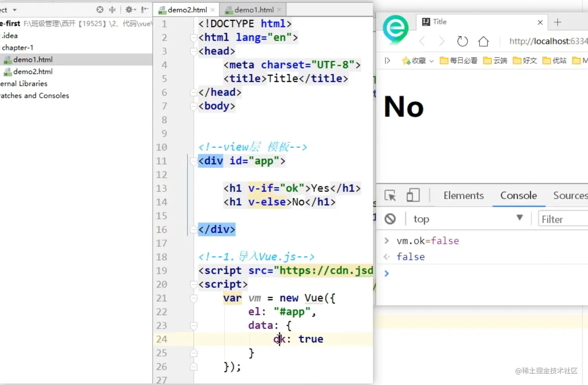
Task: Open the 每日必看 bookmark folder
Action: tap(458, 60)
